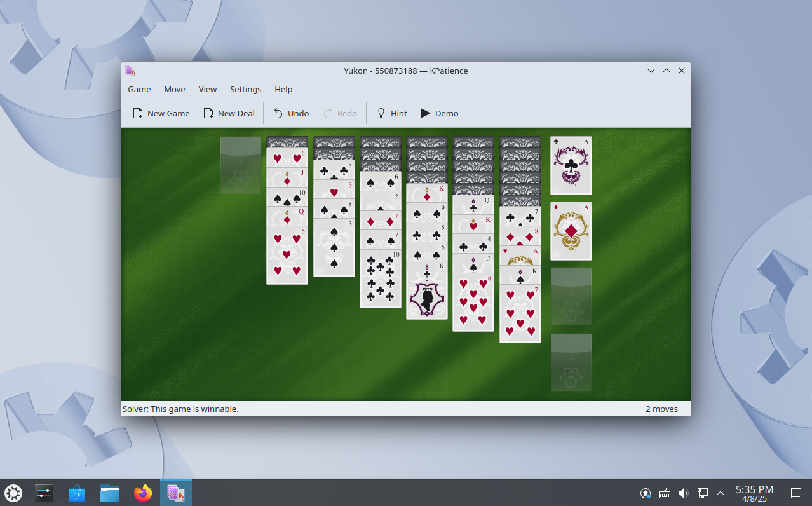Launch Discover software center from the taskbar
The height and width of the screenshot is (506, 812).
77,493
